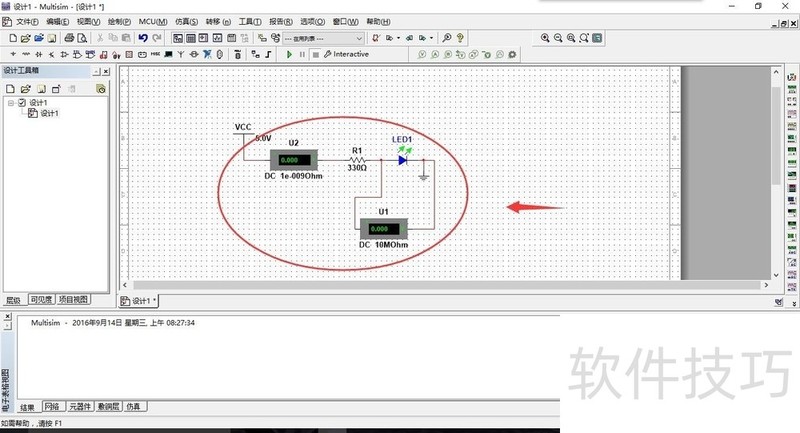The image size is (800, 433).
Task: Zoom in on the schematic
Action: [545, 38]
